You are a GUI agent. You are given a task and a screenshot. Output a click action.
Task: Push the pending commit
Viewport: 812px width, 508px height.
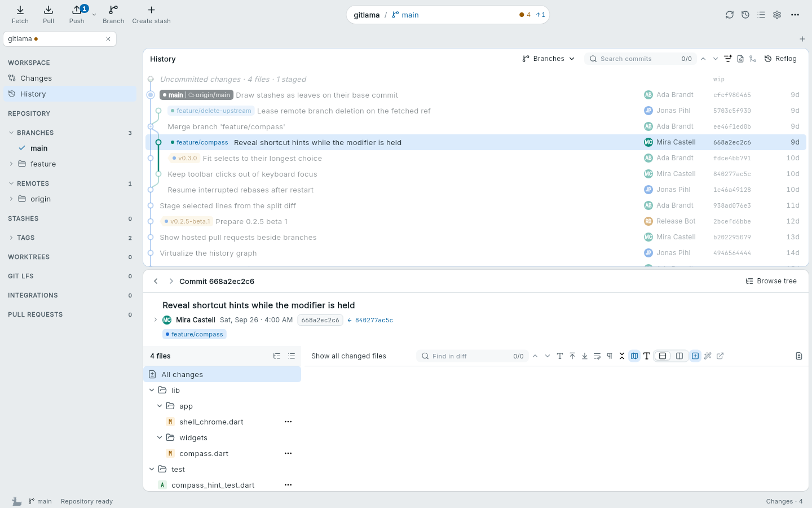(x=77, y=15)
